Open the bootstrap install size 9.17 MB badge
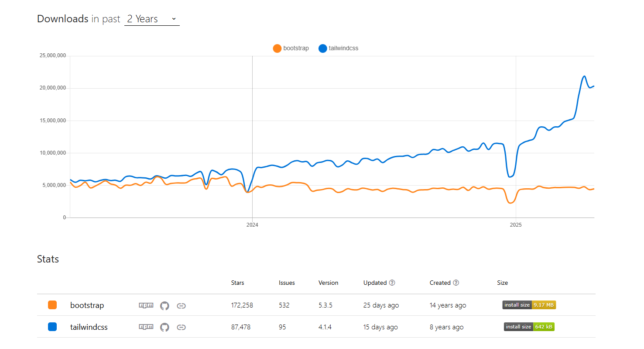 [529, 305]
